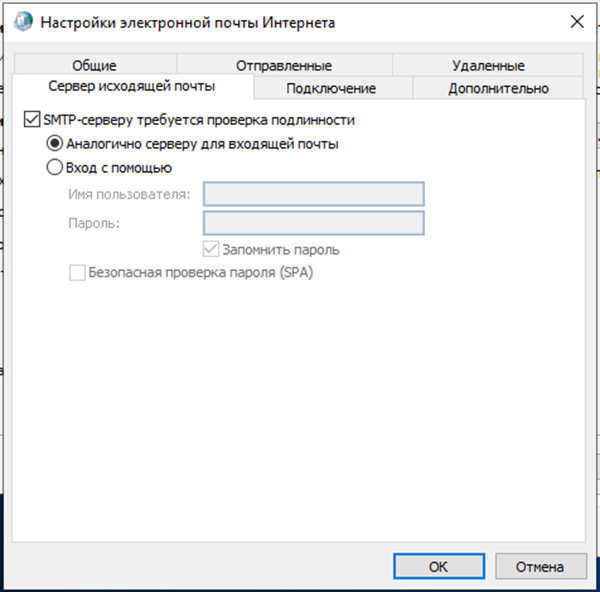600x592 pixels.
Task: Uncheck SMTP-серверу требуется проверка подлинности
Action: coord(31,119)
